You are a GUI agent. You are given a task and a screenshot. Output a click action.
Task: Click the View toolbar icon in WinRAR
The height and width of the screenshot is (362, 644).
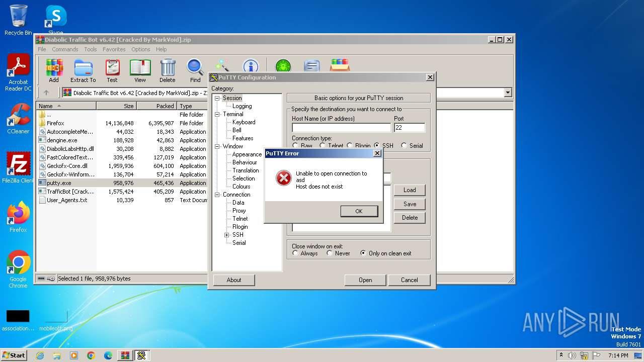[140, 70]
